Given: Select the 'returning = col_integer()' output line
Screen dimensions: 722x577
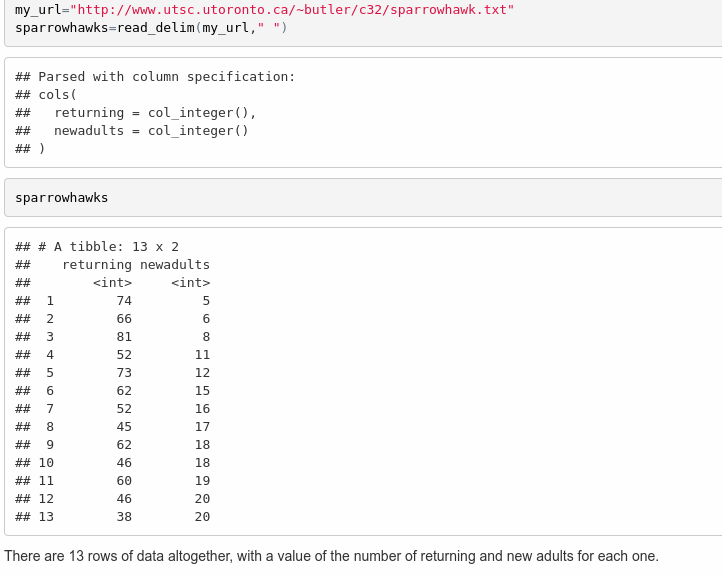Looking at the screenshot, I should pyautogui.click(x=155, y=113).
